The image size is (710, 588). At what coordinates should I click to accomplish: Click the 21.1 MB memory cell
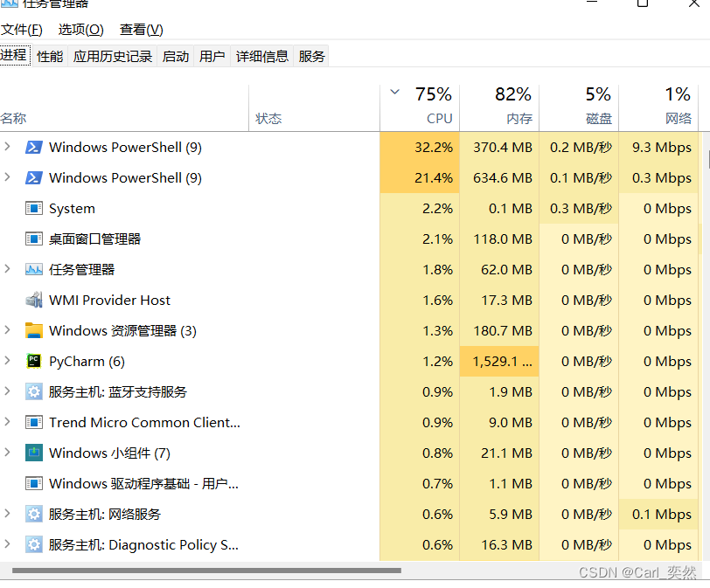[x=499, y=453]
